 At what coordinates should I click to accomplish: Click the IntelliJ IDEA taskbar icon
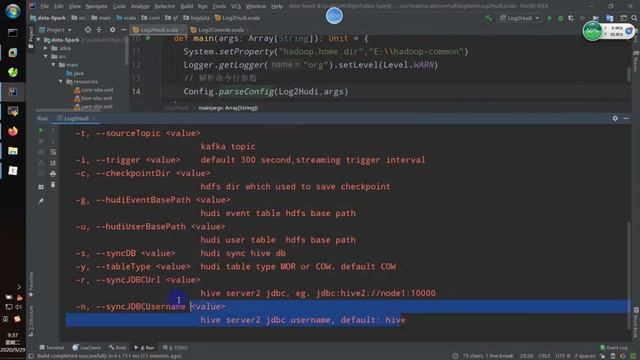13,92
